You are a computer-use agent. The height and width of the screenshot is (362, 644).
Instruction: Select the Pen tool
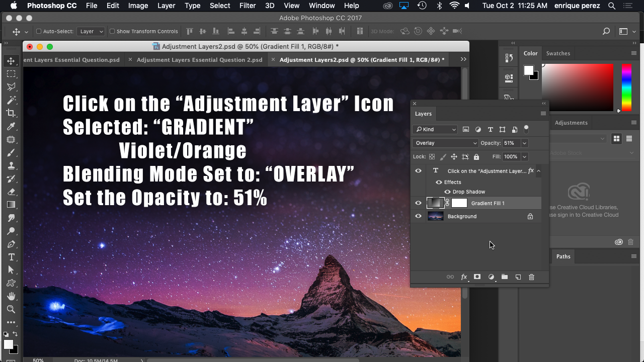[x=11, y=244]
